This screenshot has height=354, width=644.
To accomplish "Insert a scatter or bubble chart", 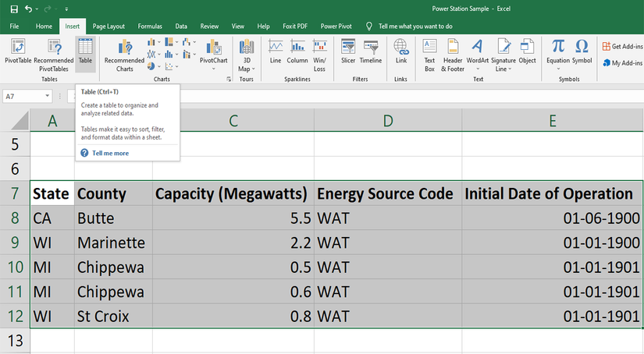I will [x=169, y=66].
